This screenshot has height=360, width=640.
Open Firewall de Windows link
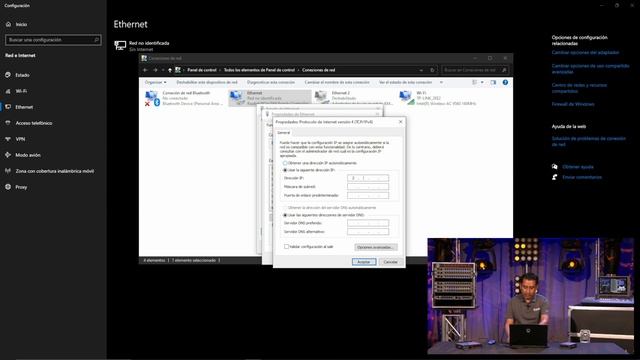pyautogui.click(x=573, y=104)
